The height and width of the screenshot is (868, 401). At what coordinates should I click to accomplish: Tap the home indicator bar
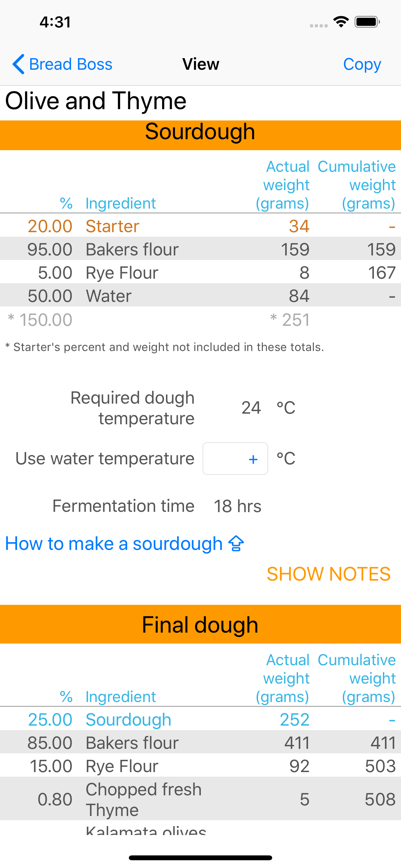pyautogui.click(x=200, y=858)
